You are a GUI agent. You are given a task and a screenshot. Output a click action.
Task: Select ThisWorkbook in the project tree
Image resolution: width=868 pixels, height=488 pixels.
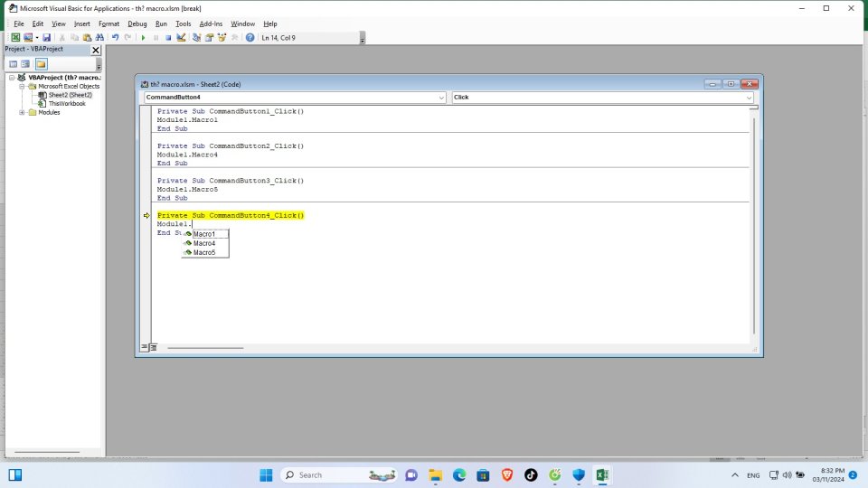tap(67, 104)
